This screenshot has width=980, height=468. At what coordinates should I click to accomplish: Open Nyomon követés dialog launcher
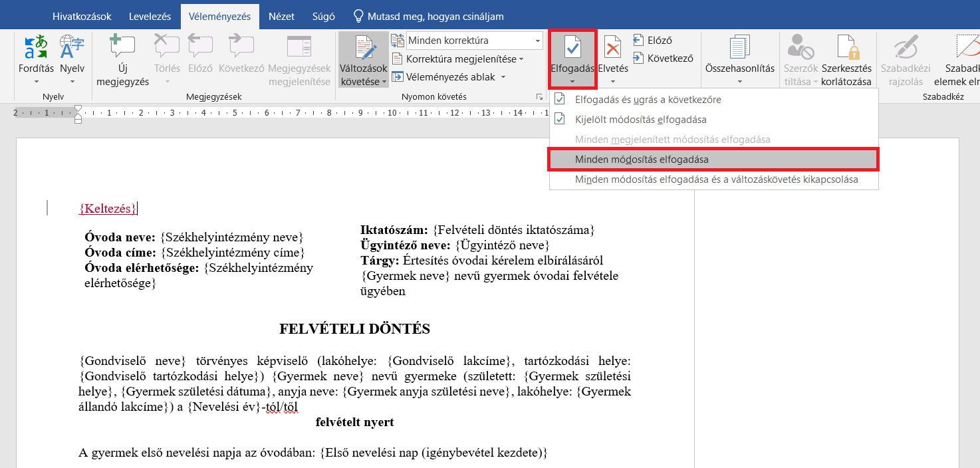click(x=539, y=97)
